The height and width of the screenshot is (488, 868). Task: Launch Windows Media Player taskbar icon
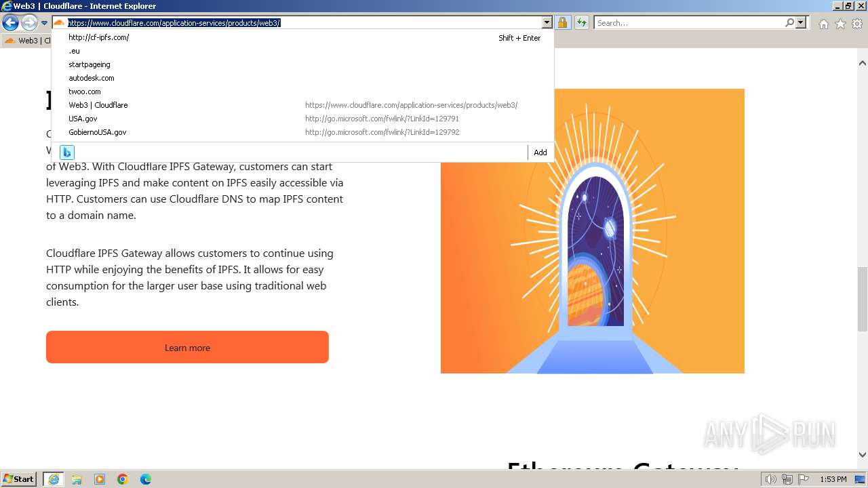pos(100,479)
